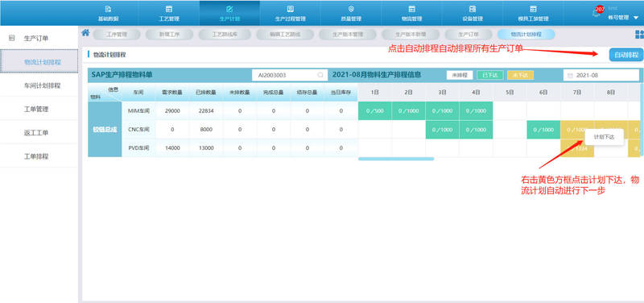Click the 已排数量 column header
Viewport: 644px width, 303px height.
(206, 93)
